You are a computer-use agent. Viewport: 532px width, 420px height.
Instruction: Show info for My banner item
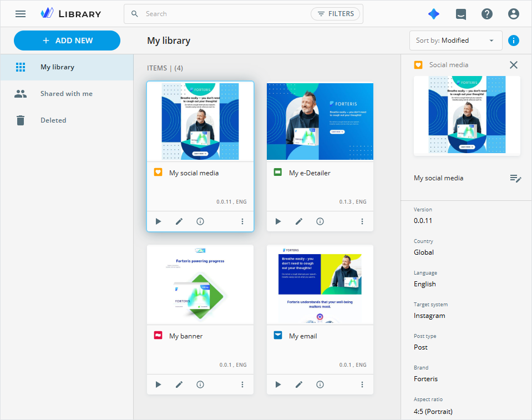pos(200,384)
